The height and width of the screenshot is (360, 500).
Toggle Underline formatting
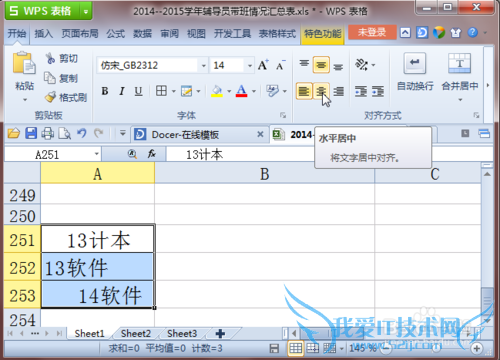click(138, 91)
